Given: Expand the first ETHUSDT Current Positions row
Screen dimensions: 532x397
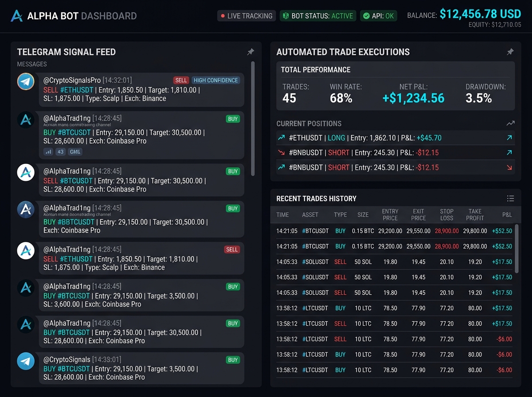Looking at the screenshot, I should 390,137.
